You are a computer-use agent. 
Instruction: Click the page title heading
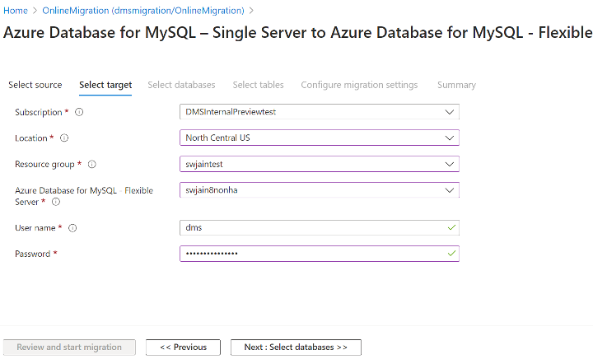(298, 32)
